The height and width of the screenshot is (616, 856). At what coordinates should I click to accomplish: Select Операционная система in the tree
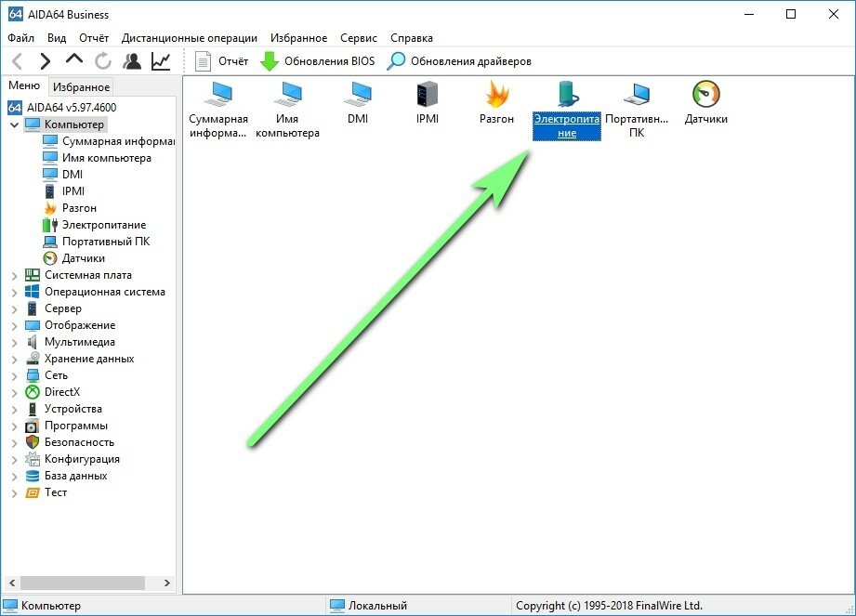[x=95, y=292]
